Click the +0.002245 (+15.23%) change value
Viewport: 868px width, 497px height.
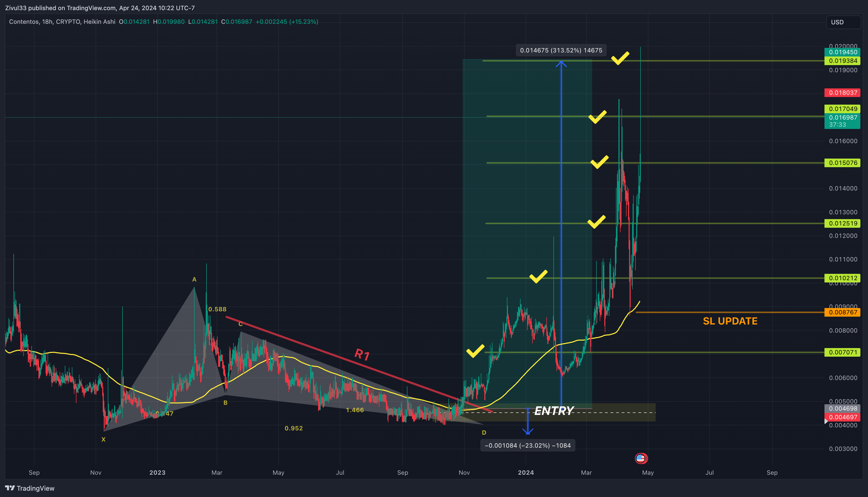287,22
